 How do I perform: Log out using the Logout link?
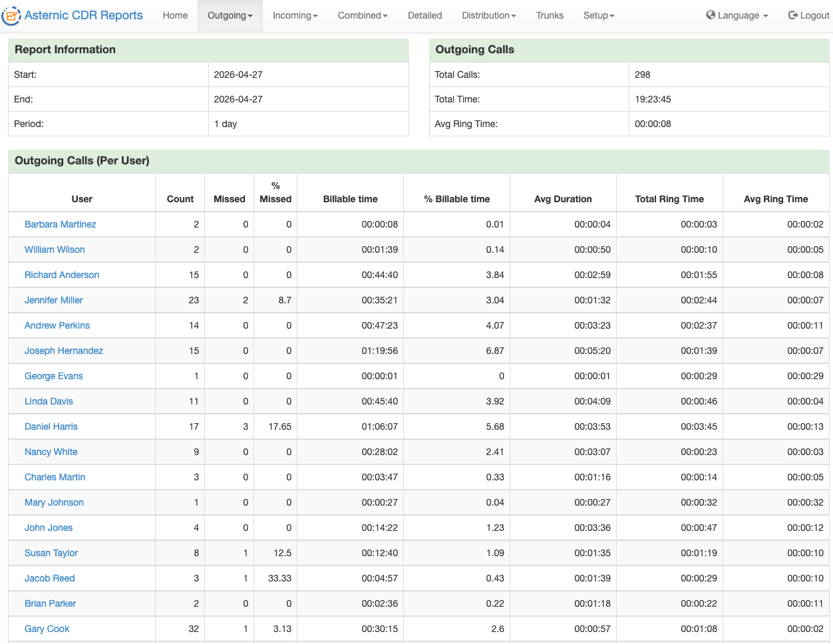pyautogui.click(x=808, y=15)
